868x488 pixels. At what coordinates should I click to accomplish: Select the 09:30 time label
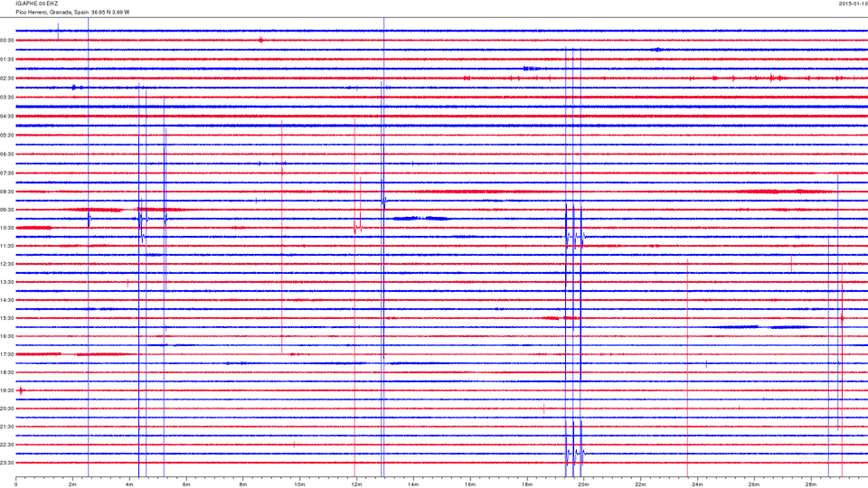[7, 211]
